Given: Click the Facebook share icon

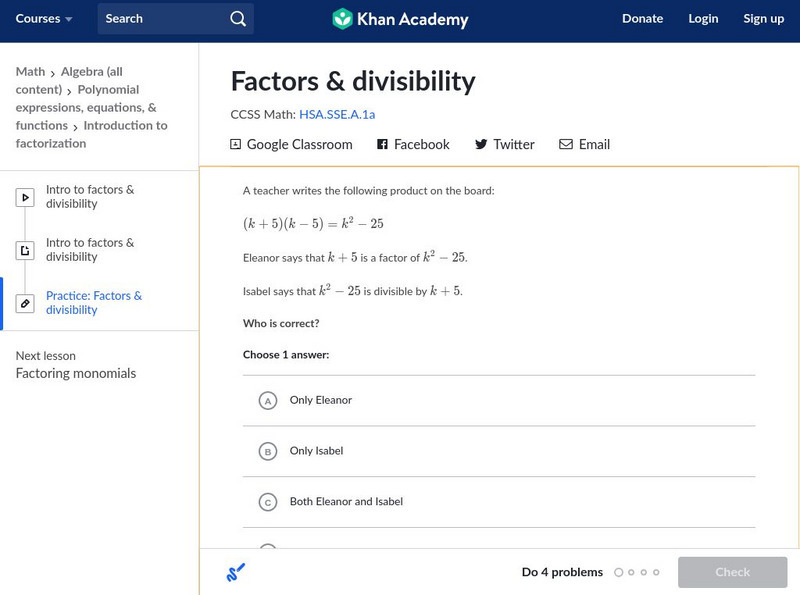Looking at the screenshot, I should tap(382, 144).
